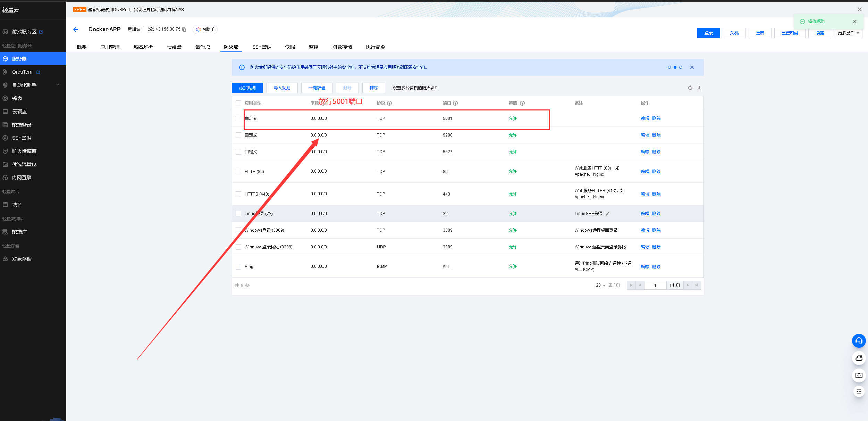
Task: Open the customer service headset floating icon
Action: 859,341
